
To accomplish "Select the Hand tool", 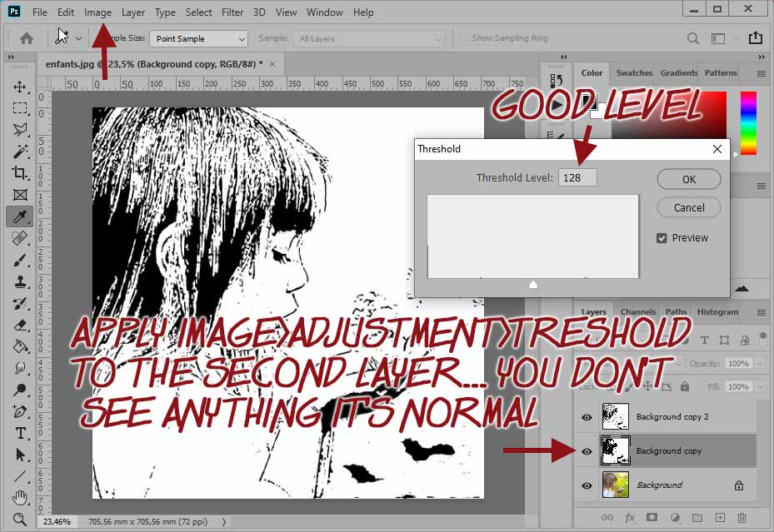I will (20, 498).
